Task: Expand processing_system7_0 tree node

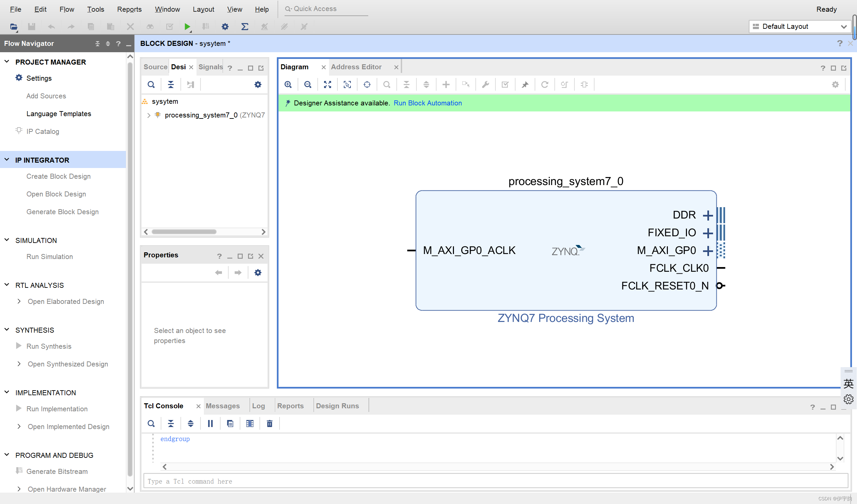Action: click(149, 115)
